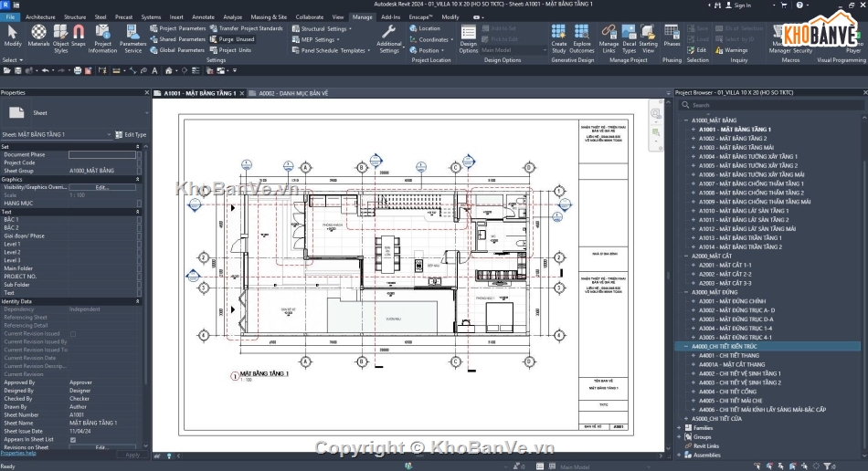Open Warnings inquiry
This screenshot has height=471, width=868.
(x=731, y=50)
